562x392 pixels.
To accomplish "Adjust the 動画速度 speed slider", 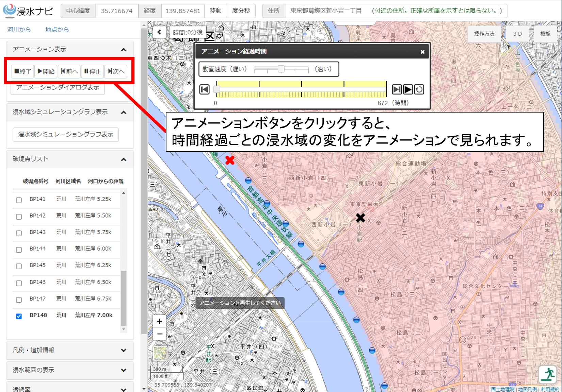I will point(281,69).
